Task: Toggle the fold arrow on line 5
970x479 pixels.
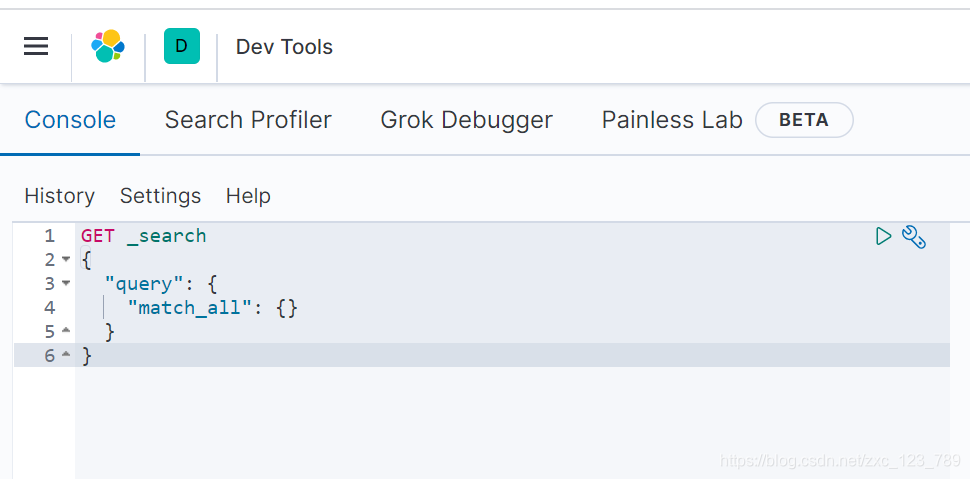Action: tap(66, 332)
